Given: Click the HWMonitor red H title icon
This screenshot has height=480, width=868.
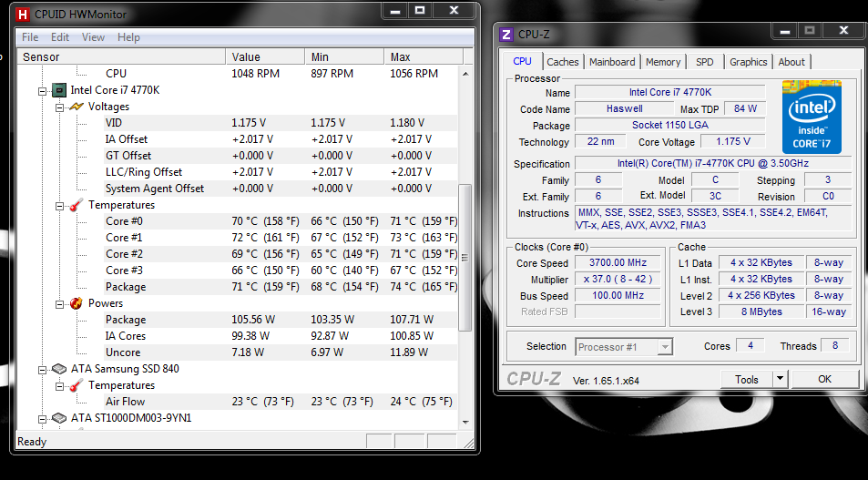Looking at the screenshot, I should (22, 15).
